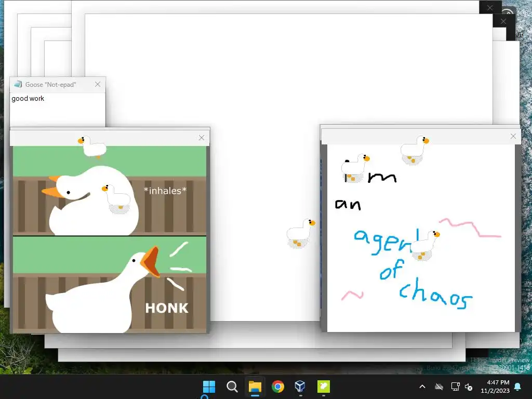Screen dimensions: 532x399
Task: Click the "HONK" caption in the meme
Action: click(x=167, y=308)
